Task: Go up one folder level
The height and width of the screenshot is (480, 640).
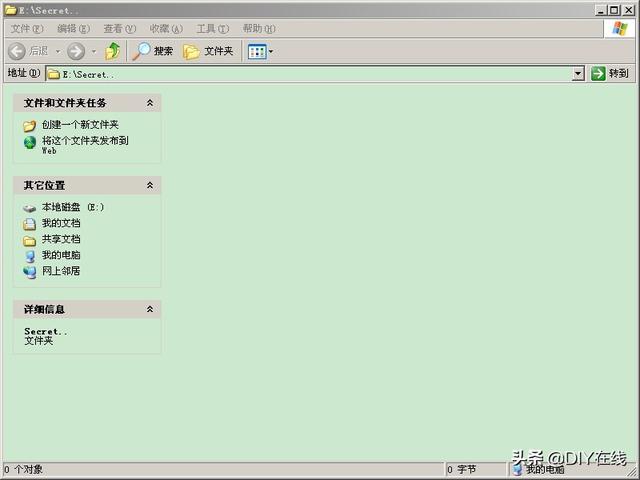Action: 112,51
